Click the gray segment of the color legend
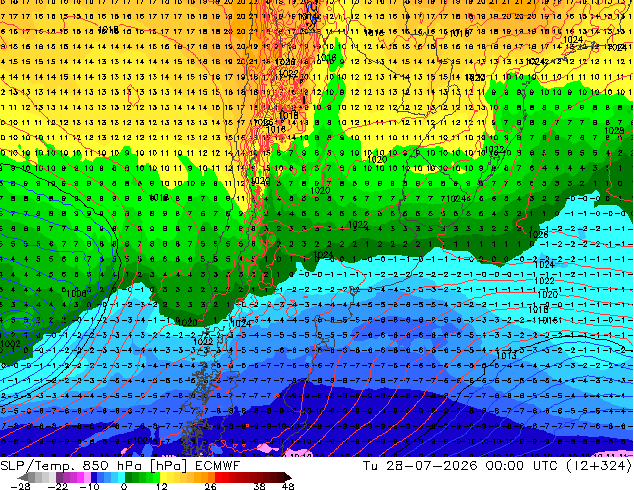634x490 pixels. [32, 477]
